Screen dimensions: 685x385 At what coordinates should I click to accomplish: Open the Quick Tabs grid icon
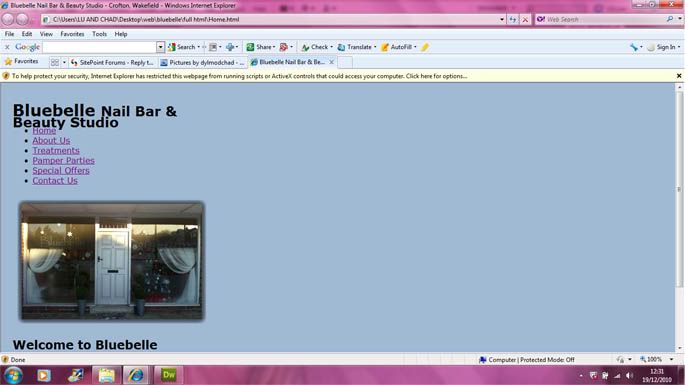55,62
